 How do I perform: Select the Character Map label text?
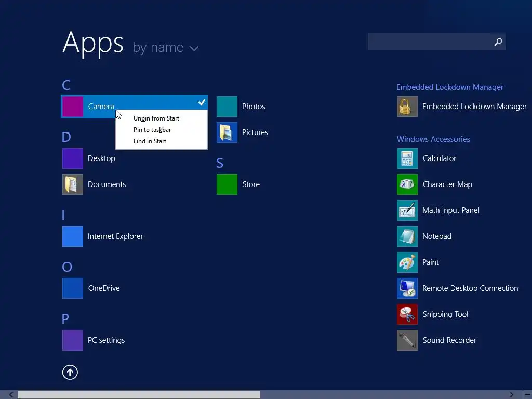pos(447,184)
